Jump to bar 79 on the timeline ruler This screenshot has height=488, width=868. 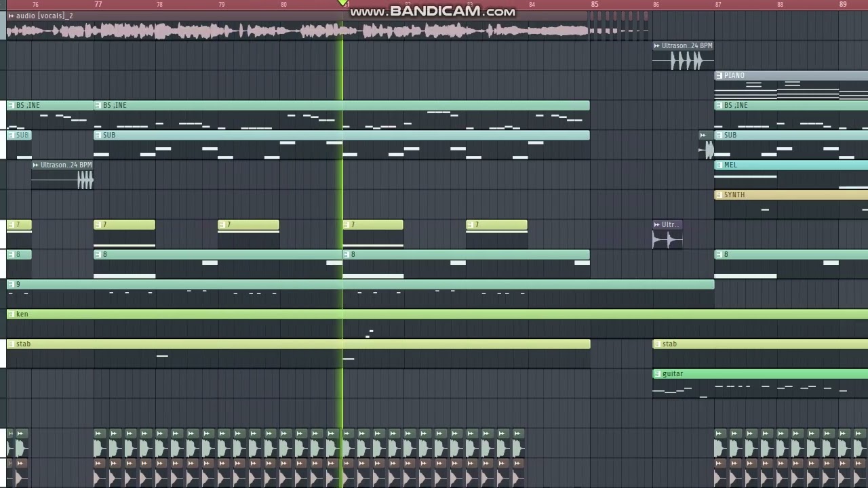click(x=222, y=4)
